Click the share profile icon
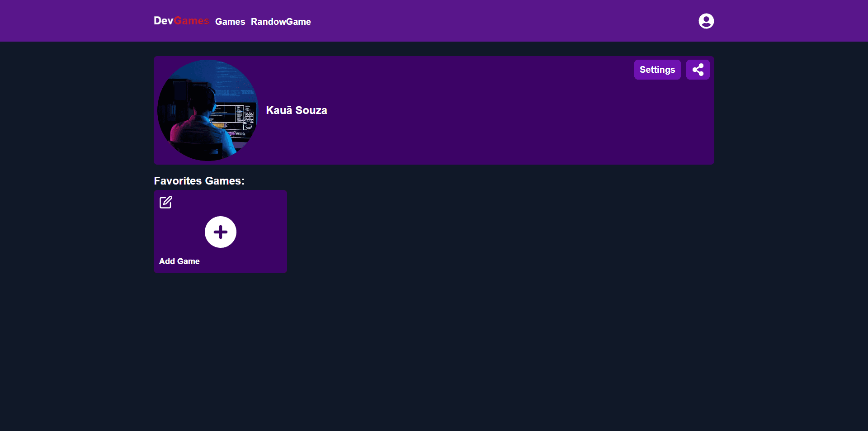The width and height of the screenshot is (868, 431). [698, 70]
